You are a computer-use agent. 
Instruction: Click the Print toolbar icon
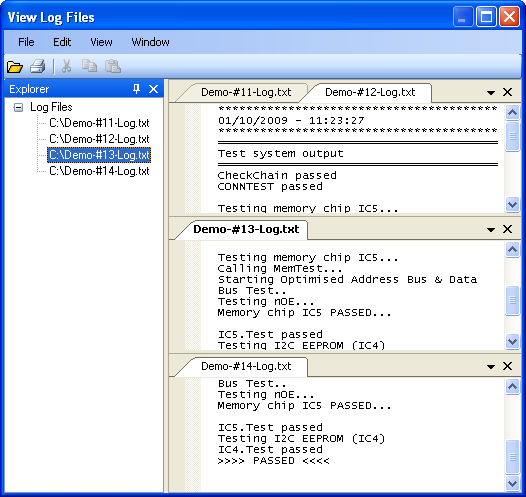click(x=38, y=66)
